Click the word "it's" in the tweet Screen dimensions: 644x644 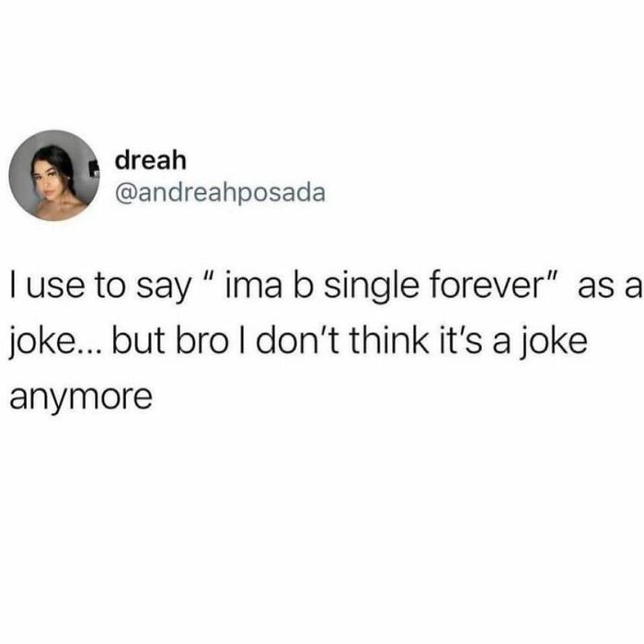(x=461, y=341)
